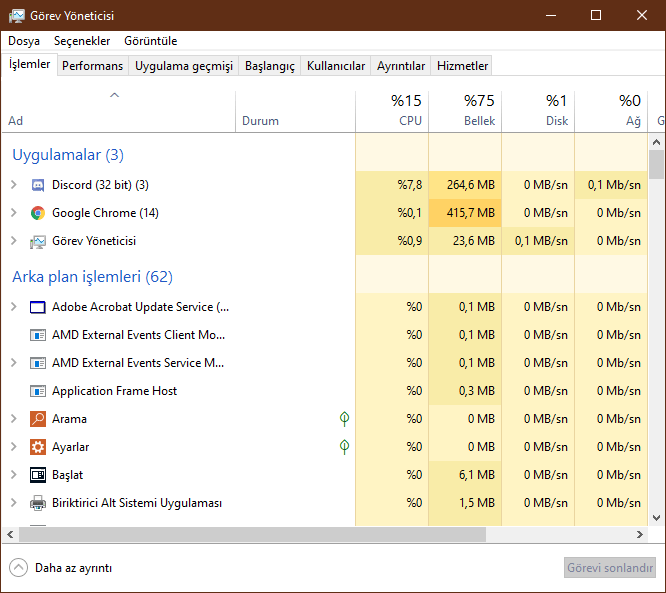The width and height of the screenshot is (666, 593).
Task: Sort by the Ağ column header
Action: [611, 111]
